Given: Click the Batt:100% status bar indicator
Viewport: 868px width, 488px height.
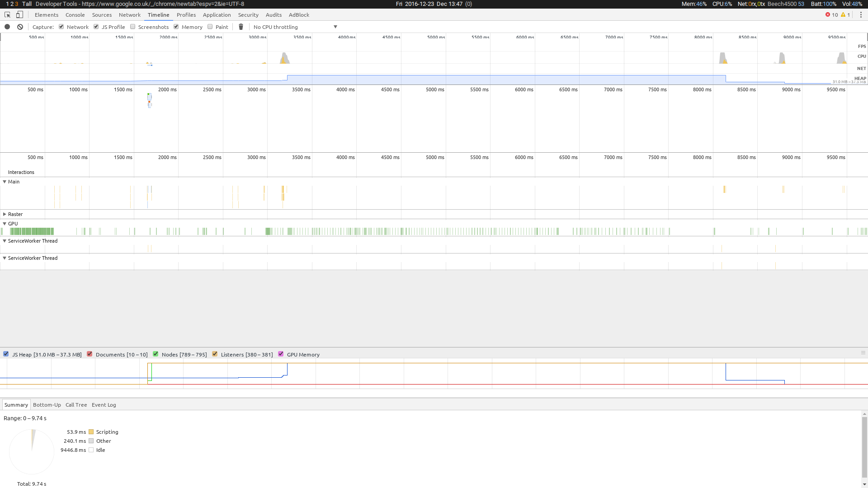Looking at the screenshot, I should [824, 4].
